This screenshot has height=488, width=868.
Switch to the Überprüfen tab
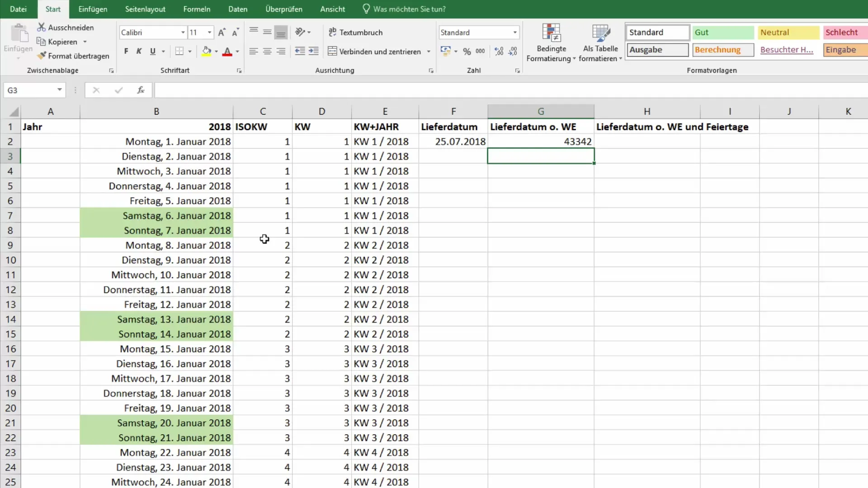coord(284,9)
